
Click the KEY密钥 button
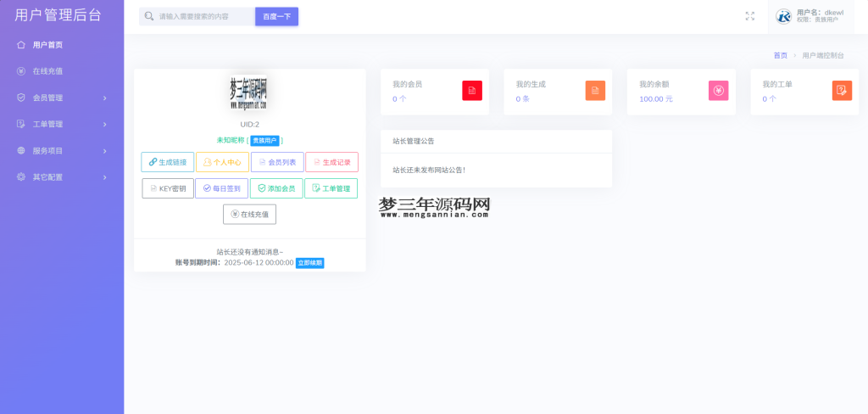click(168, 188)
